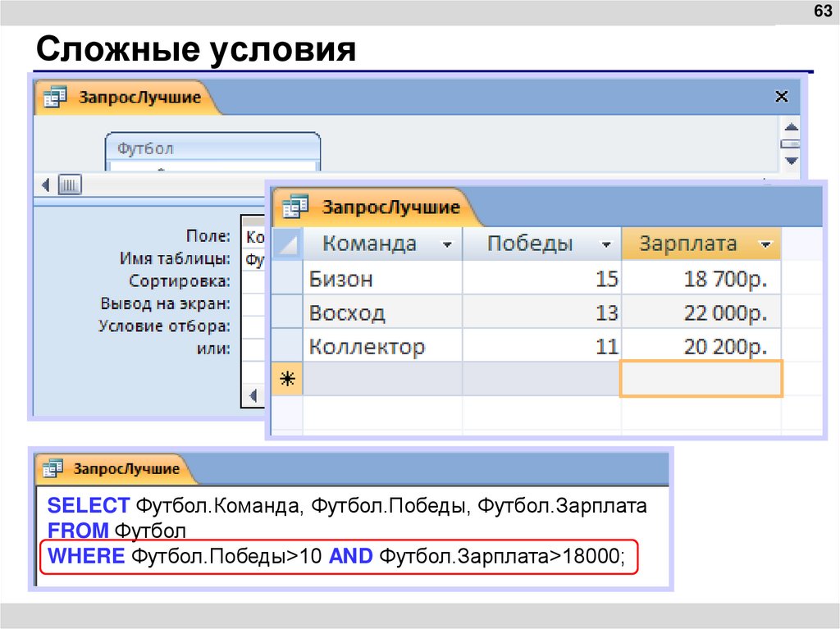Select the highlighted empty Зарплата cell
Image resolution: width=840 pixels, height=629 pixels.
pos(701,377)
